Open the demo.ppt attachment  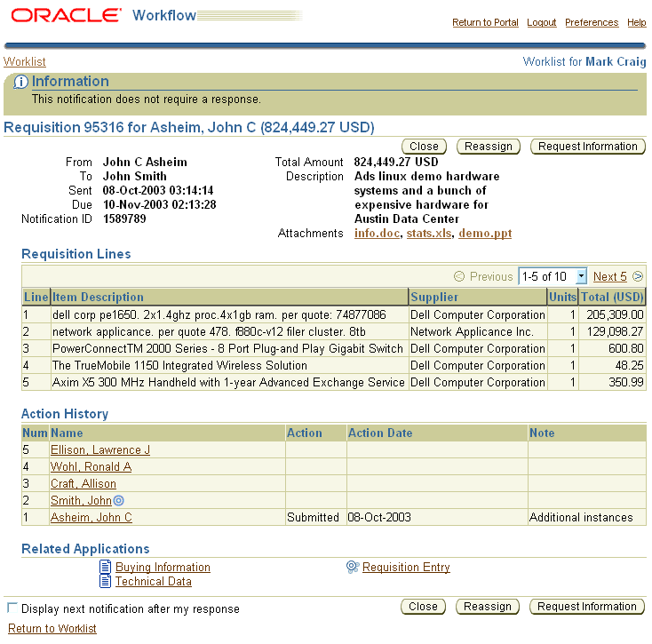pyautogui.click(x=485, y=234)
